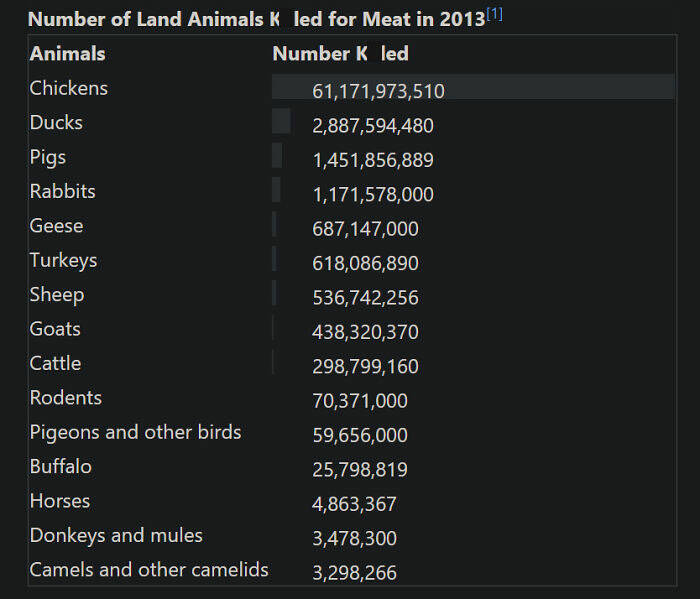The image size is (700, 599).
Task: Select the Camels and other camelids label
Action: (x=149, y=570)
